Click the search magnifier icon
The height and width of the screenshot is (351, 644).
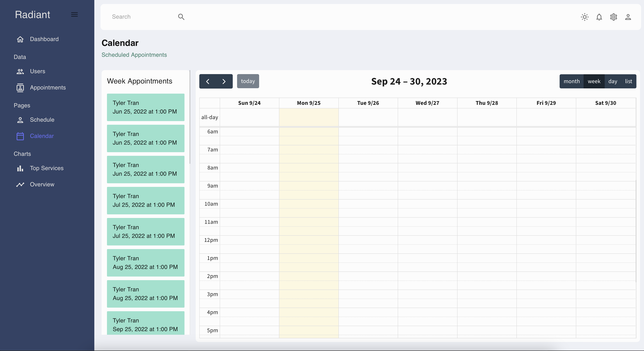tap(181, 17)
